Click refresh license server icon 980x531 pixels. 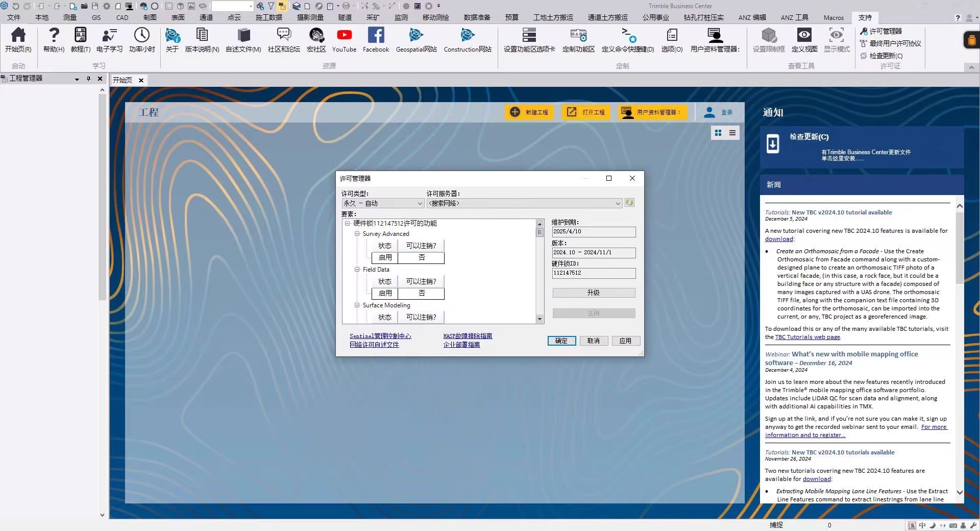pos(629,203)
